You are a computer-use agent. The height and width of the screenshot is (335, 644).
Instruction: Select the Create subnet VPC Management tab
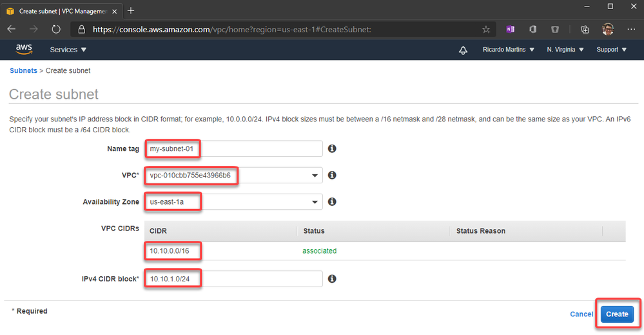tap(63, 11)
